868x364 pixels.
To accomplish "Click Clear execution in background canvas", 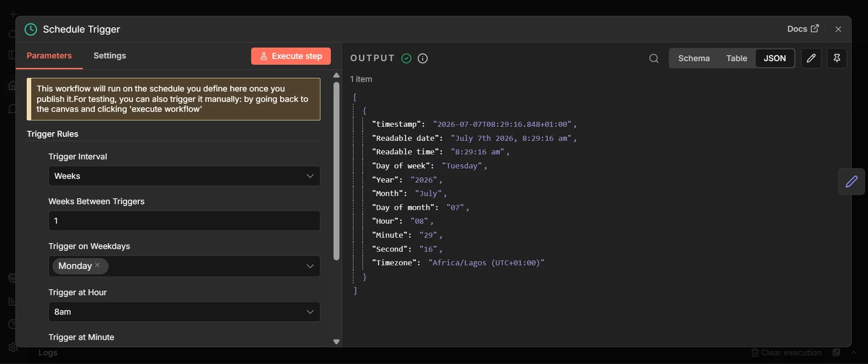I will click(x=787, y=353).
